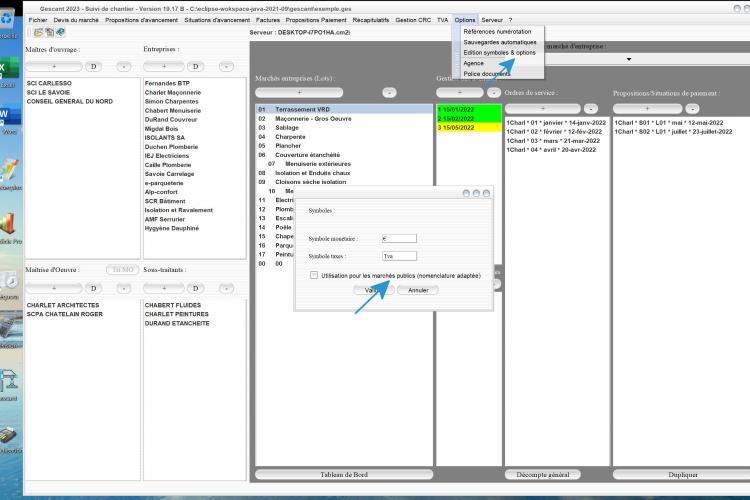Click the minus button under Maîtres d'ouvrage

pyautogui.click(x=123, y=67)
